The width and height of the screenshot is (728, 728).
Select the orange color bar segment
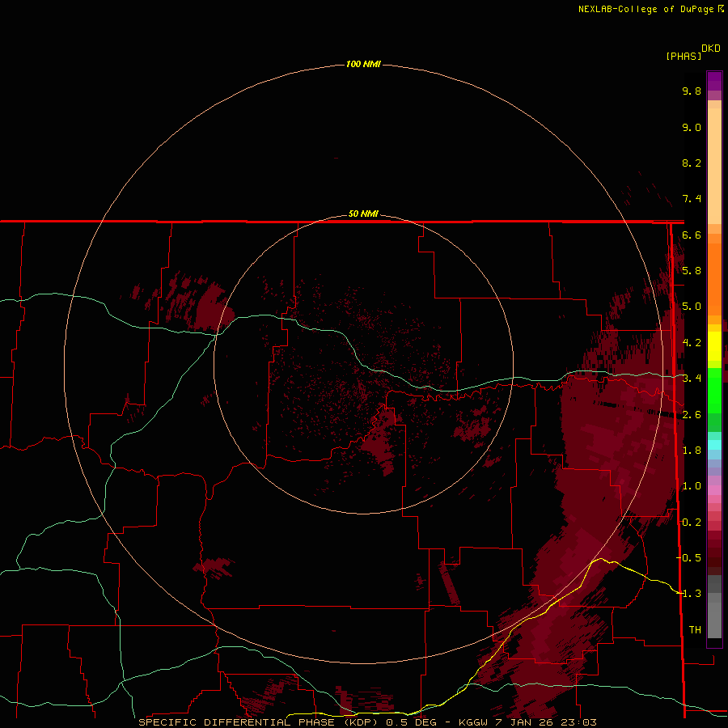(x=714, y=278)
